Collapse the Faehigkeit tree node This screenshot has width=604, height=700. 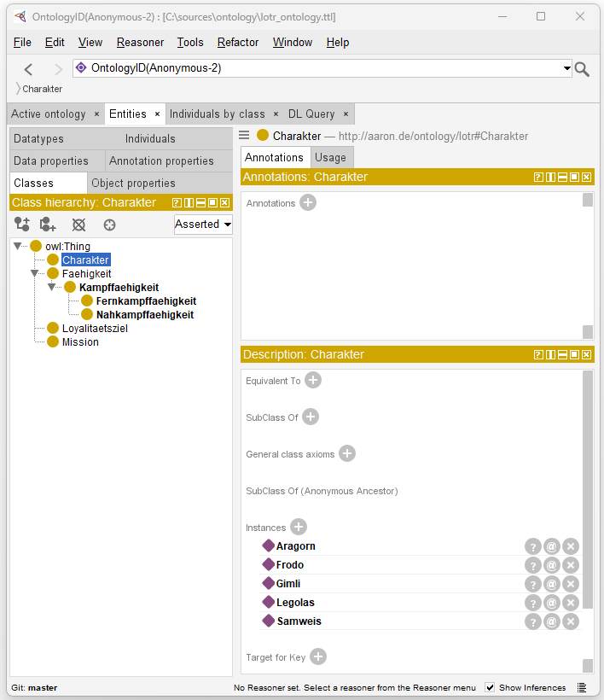click(x=35, y=274)
